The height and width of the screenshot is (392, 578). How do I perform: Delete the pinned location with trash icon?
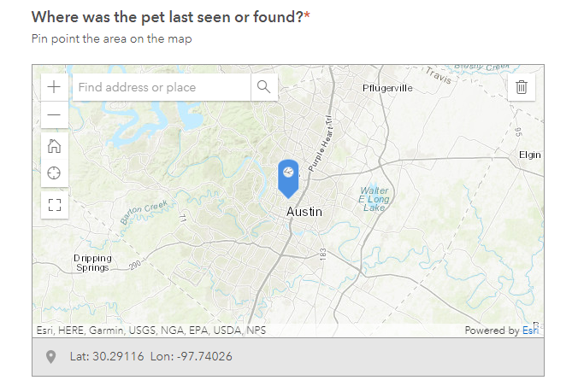(522, 87)
